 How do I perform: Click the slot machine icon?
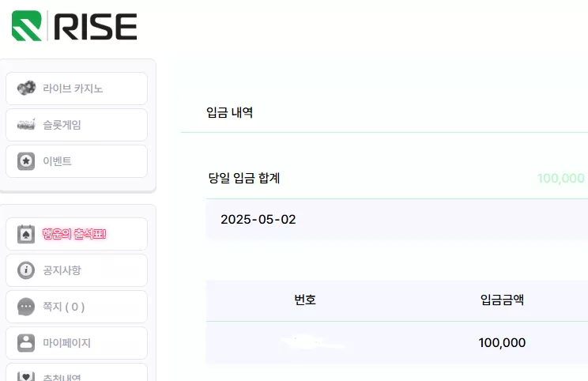click(26, 125)
